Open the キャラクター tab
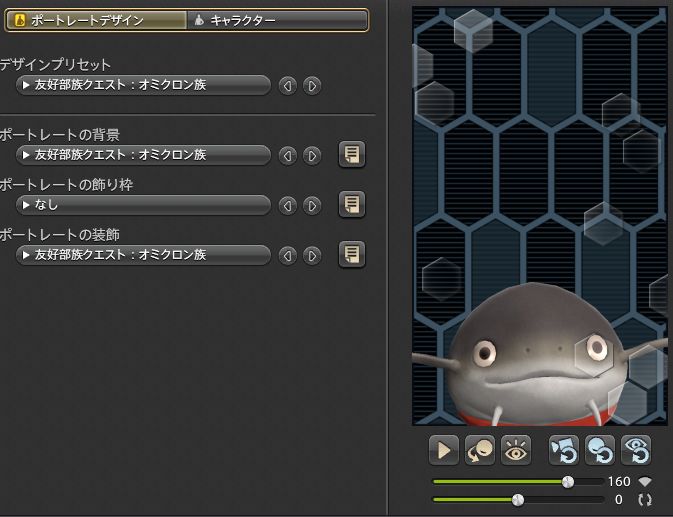Screen dimensions: 673x517 [x=277, y=20]
